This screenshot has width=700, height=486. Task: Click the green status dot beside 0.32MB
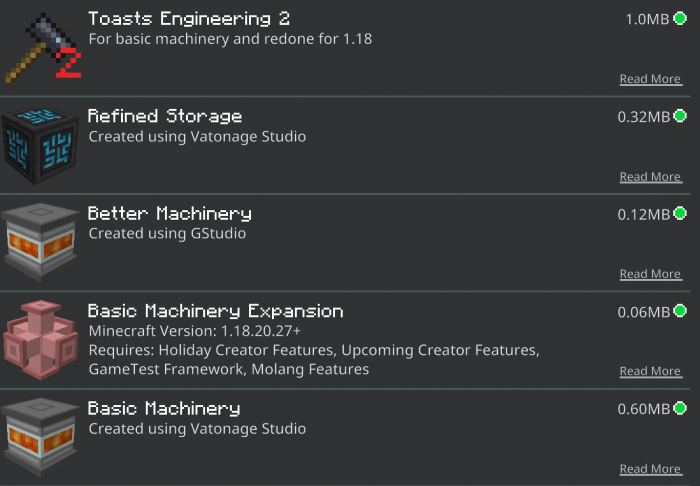click(680, 116)
